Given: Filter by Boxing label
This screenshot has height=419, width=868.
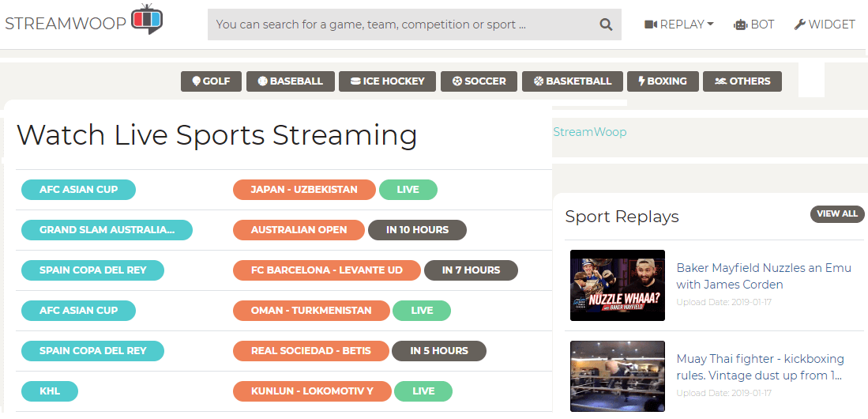Looking at the screenshot, I should pos(667,81).
